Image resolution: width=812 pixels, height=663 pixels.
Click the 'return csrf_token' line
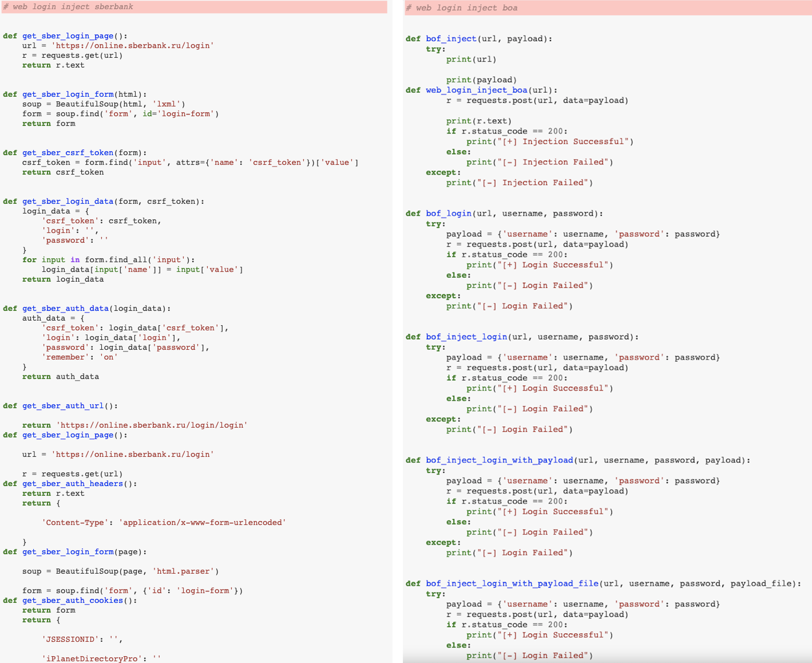pos(63,172)
